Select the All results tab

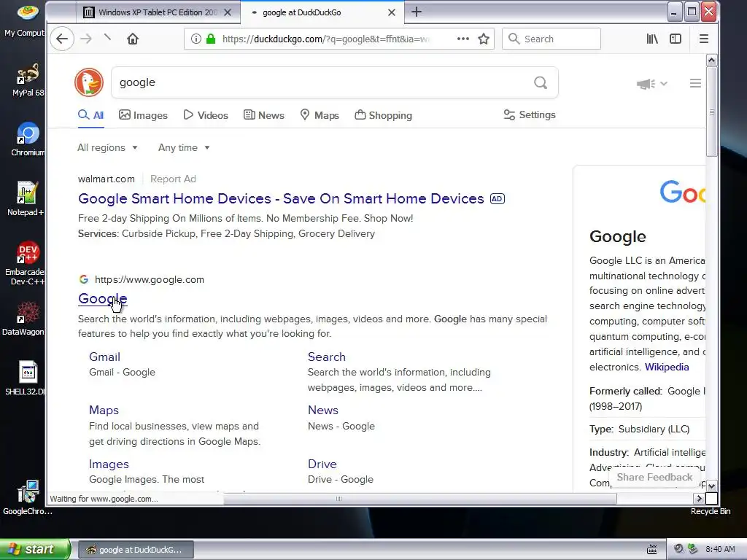tap(91, 115)
